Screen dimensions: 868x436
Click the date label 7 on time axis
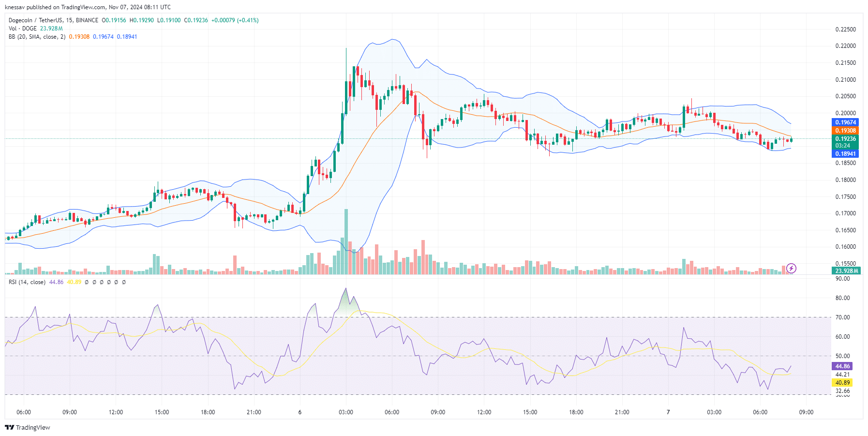click(x=668, y=412)
